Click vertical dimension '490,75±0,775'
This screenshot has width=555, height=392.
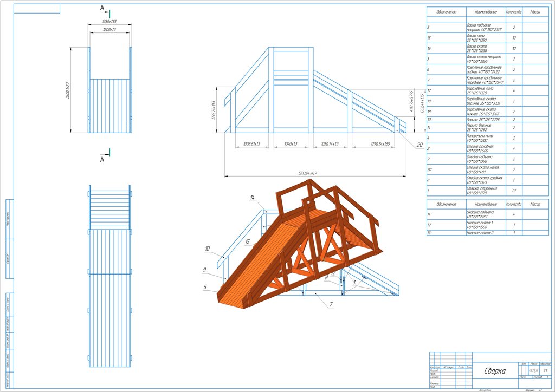[411, 101]
